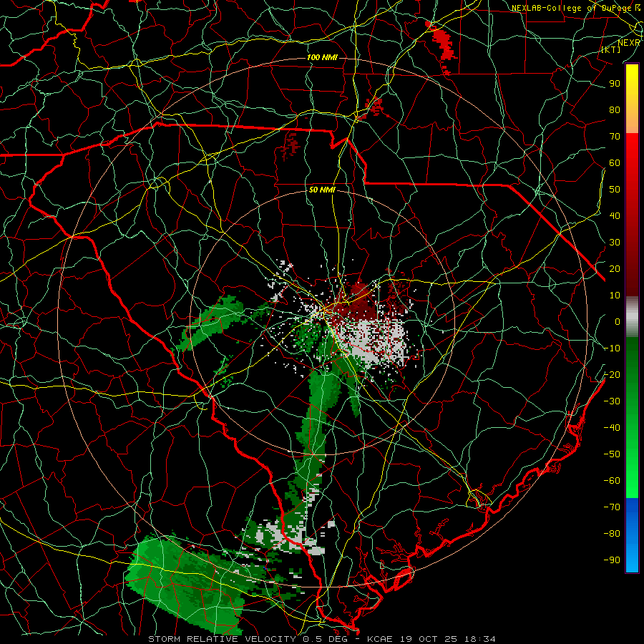Click the 70 value on velocity scale
Image resolution: width=644 pixels, height=644 pixels.
coord(615,137)
